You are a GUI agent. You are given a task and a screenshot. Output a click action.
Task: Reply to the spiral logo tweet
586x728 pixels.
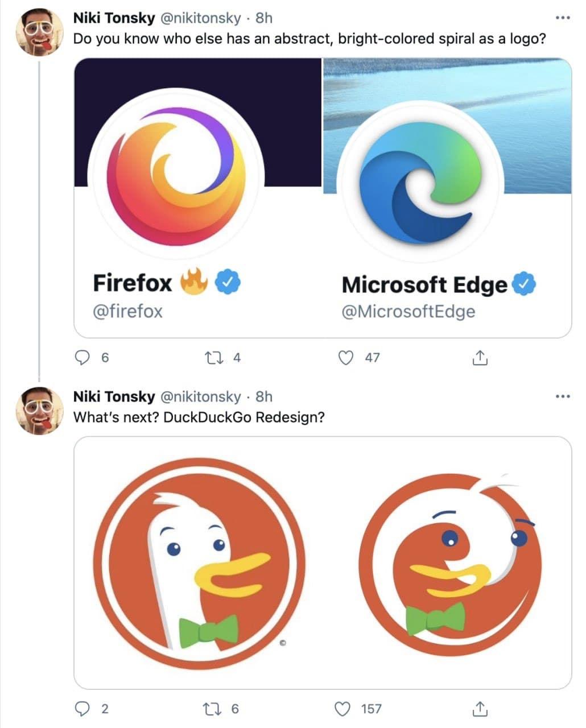pyautogui.click(x=82, y=358)
